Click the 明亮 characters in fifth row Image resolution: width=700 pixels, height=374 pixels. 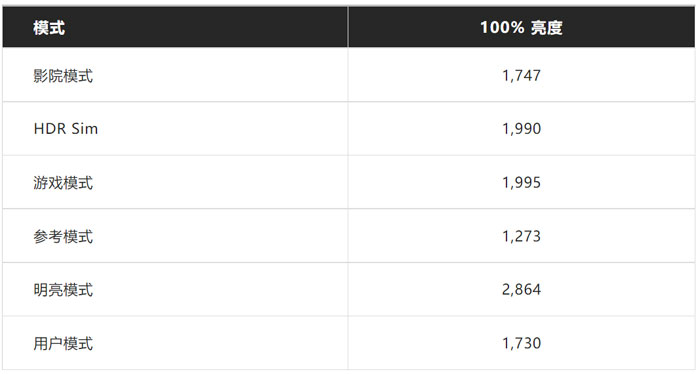48,290
